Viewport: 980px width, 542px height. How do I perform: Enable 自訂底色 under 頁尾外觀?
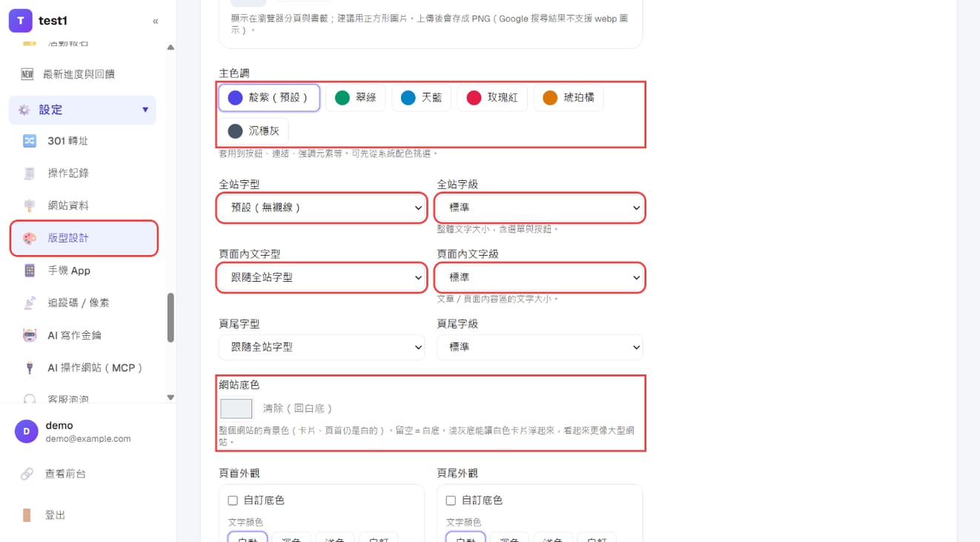pos(451,500)
